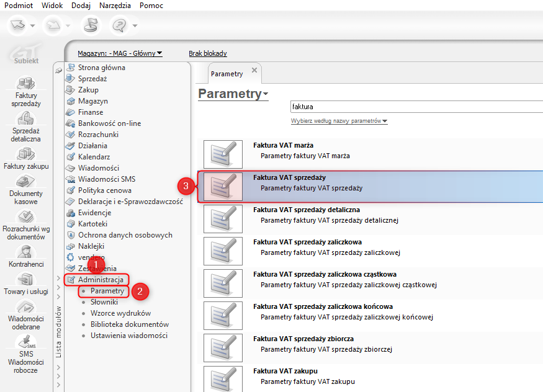
Task: Open SMS Wiadomości robocze shortcut
Action: (x=26, y=342)
